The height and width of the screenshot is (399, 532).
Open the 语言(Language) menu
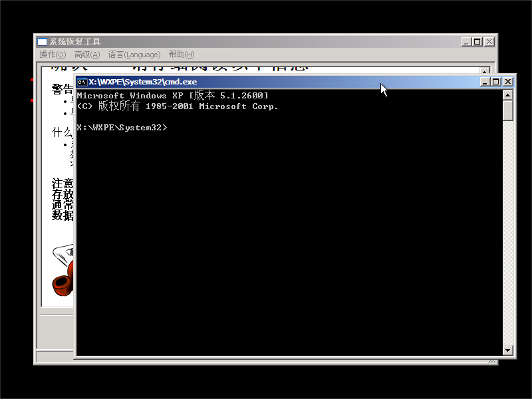[134, 55]
